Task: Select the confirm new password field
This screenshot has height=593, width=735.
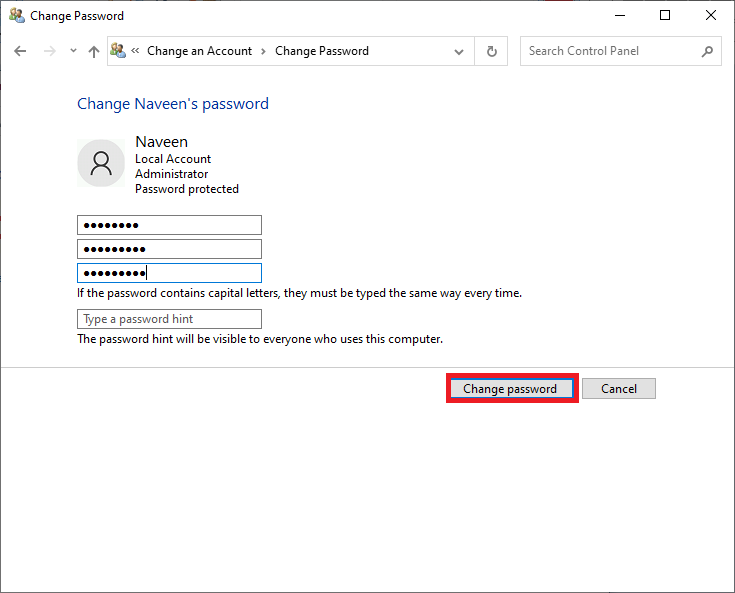Action: click(169, 273)
